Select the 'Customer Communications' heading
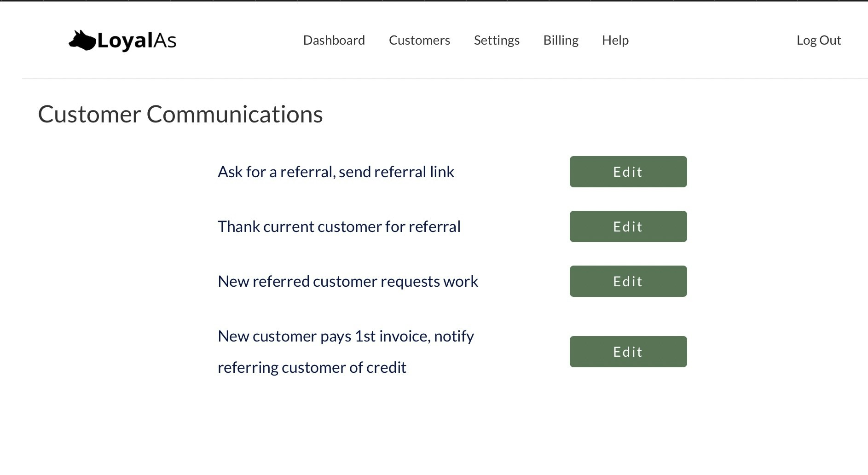 (180, 114)
